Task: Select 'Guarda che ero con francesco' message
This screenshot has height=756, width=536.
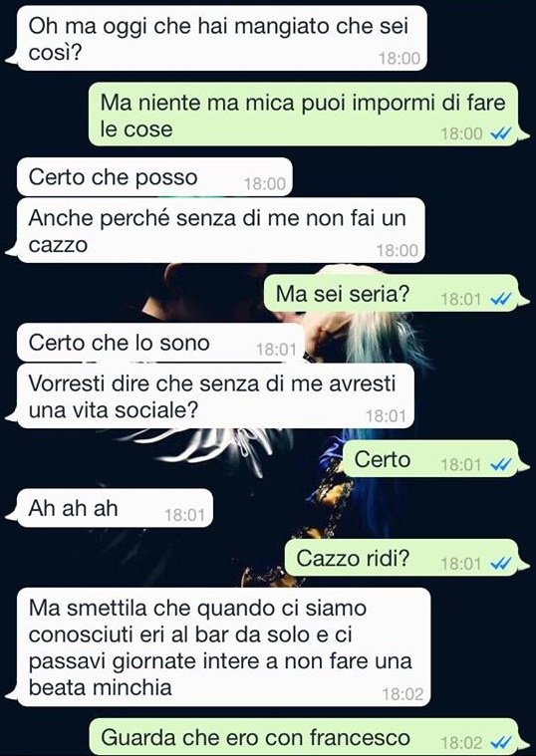Action: [304, 737]
